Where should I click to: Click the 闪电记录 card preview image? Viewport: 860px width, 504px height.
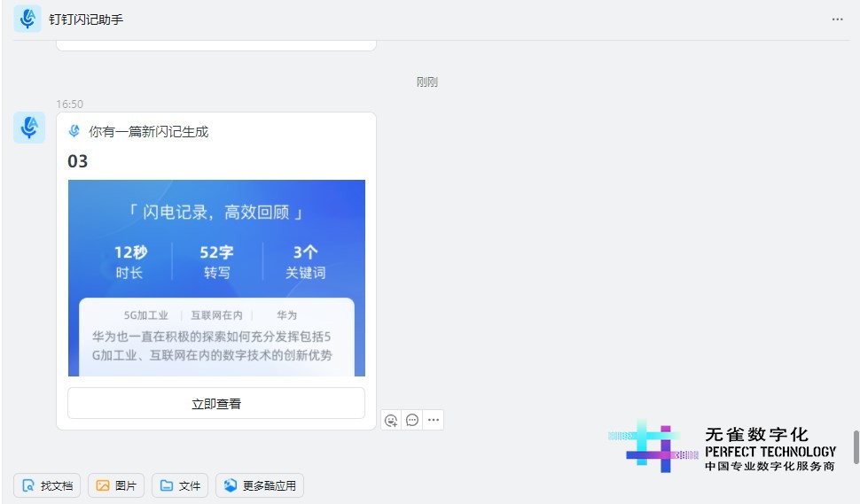[216, 278]
